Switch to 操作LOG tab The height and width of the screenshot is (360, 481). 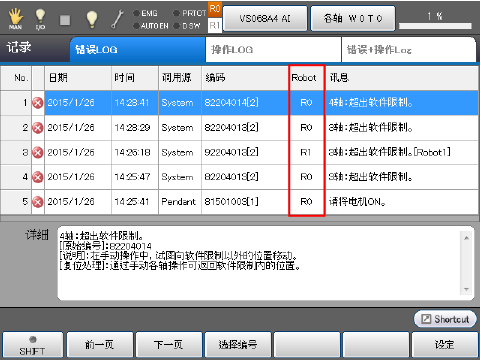click(x=273, y=50)
